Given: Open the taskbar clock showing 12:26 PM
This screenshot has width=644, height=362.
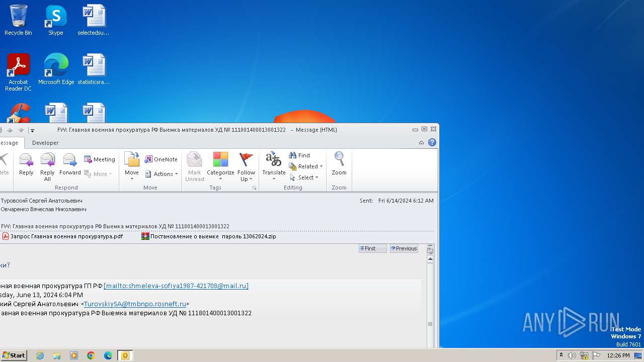Looking at the screenshot, I should coord(618,355).
